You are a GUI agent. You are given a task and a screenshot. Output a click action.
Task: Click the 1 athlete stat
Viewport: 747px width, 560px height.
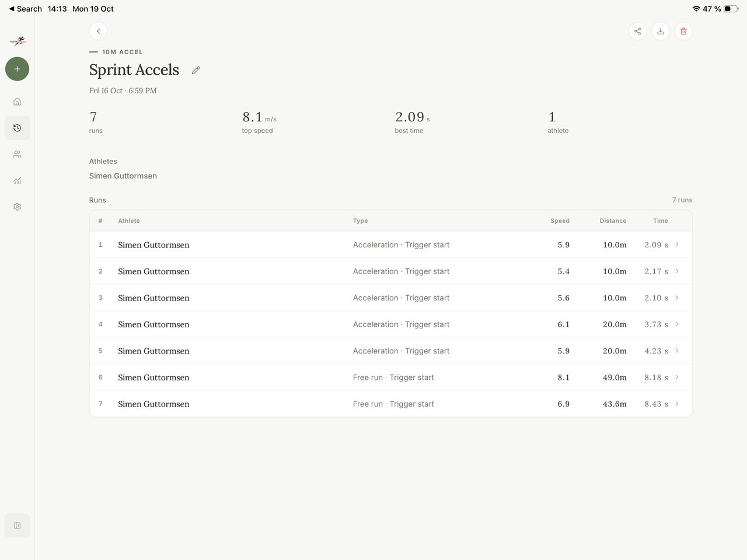pos(558,122)
